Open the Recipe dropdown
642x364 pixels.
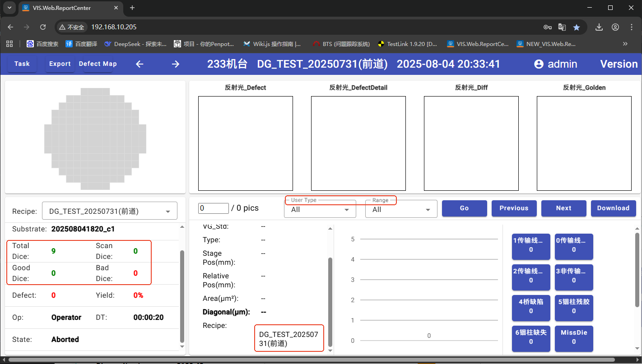pyautogui.click(x=110, y=211)
